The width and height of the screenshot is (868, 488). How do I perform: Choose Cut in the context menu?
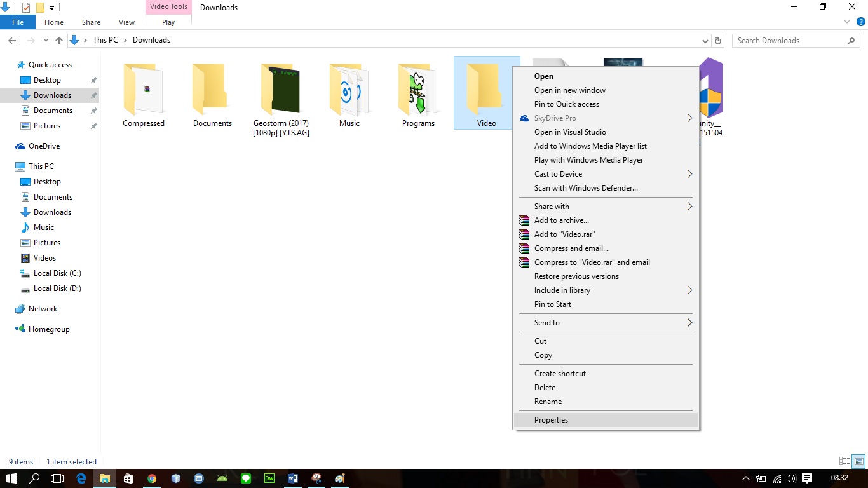coord(606,341)
